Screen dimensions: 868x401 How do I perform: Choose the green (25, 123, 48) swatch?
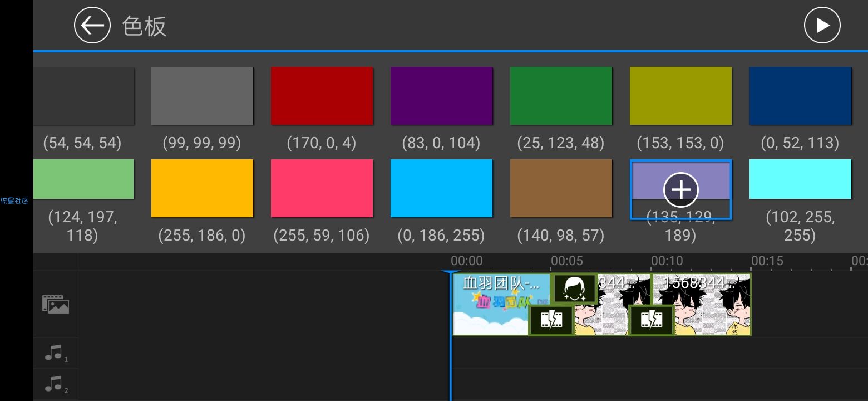561,96
